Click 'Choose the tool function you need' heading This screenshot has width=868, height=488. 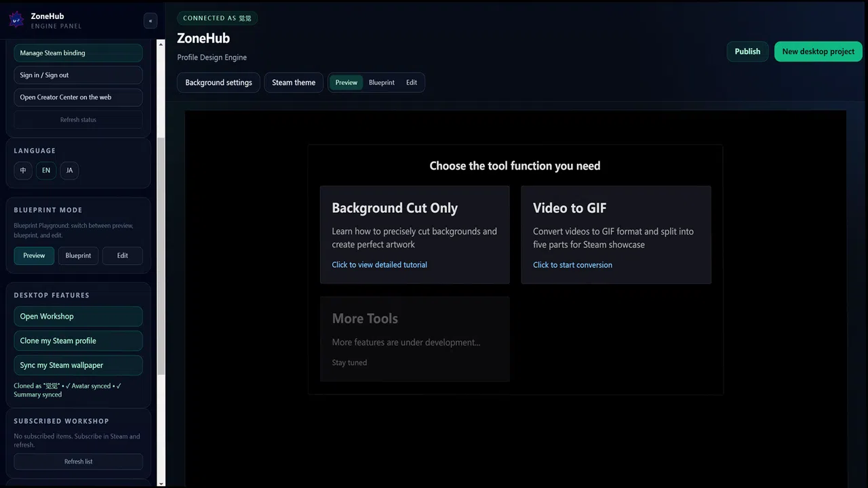[x=515, y=166]
